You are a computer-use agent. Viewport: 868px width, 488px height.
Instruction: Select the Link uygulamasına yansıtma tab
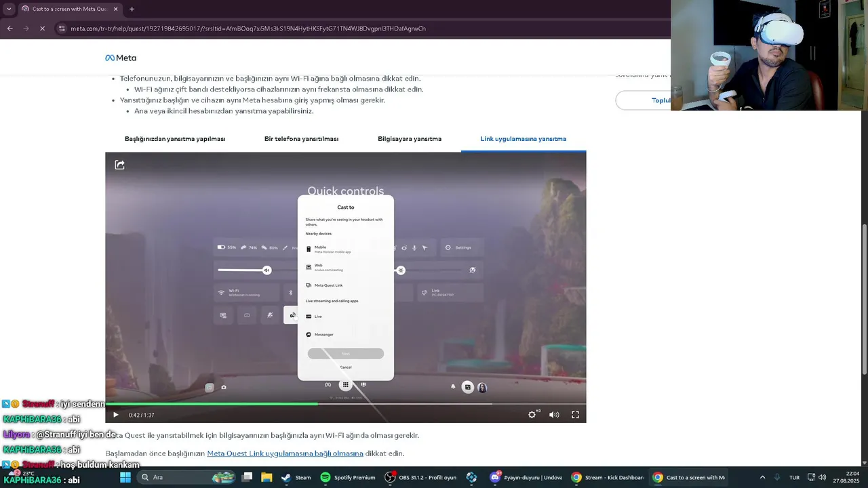[524, 139]
